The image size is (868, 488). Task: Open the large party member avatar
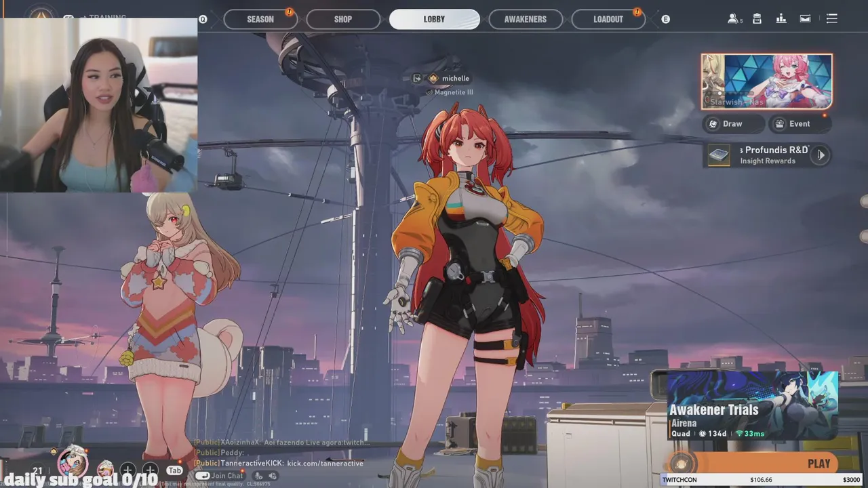(x=73, y=462)
